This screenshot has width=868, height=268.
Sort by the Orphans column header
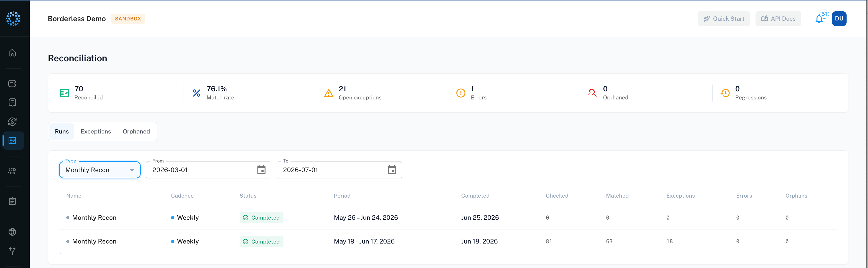pos(796,196)
